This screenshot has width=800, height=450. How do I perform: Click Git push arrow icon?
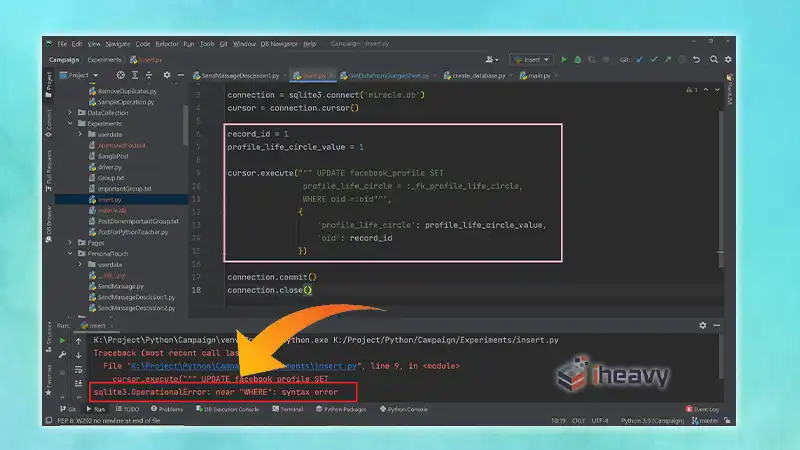(x=667, y=60)
